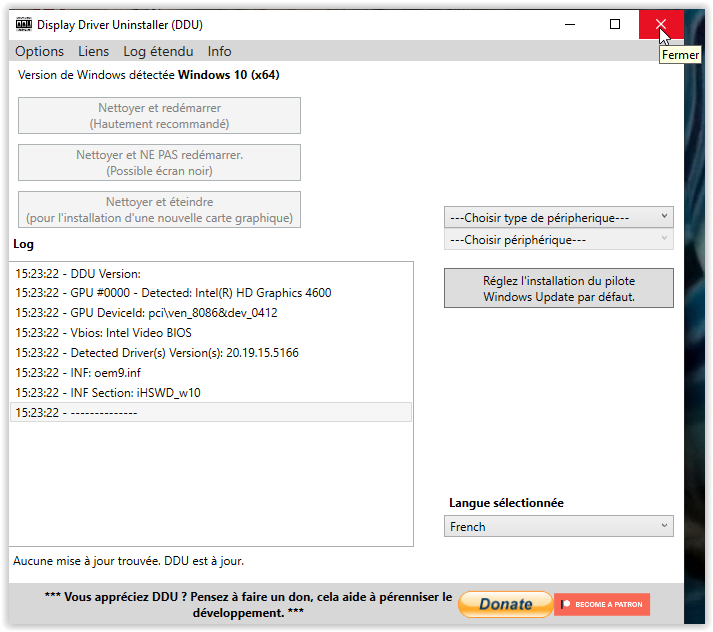
Task: Select log line 'DDU Version:'
Action: tap(211, 274)
